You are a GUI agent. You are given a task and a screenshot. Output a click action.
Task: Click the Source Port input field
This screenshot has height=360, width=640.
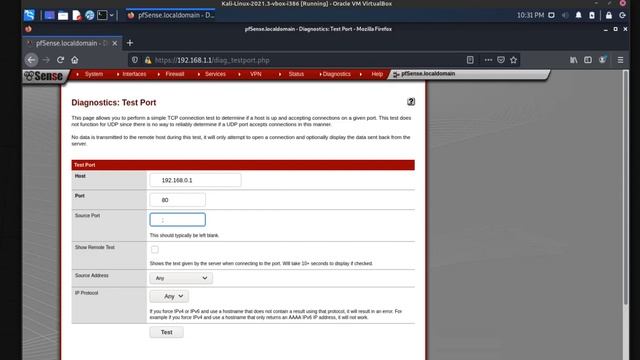(178, 220)
